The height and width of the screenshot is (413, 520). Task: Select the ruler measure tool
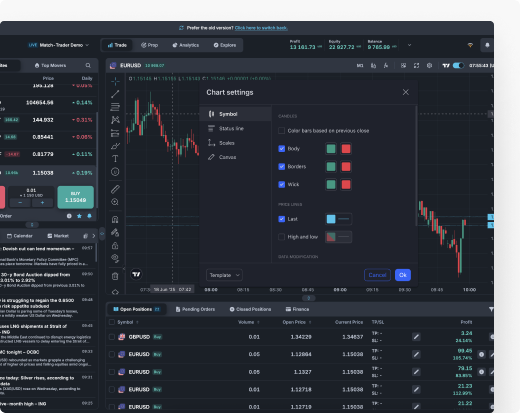[115, 189]
